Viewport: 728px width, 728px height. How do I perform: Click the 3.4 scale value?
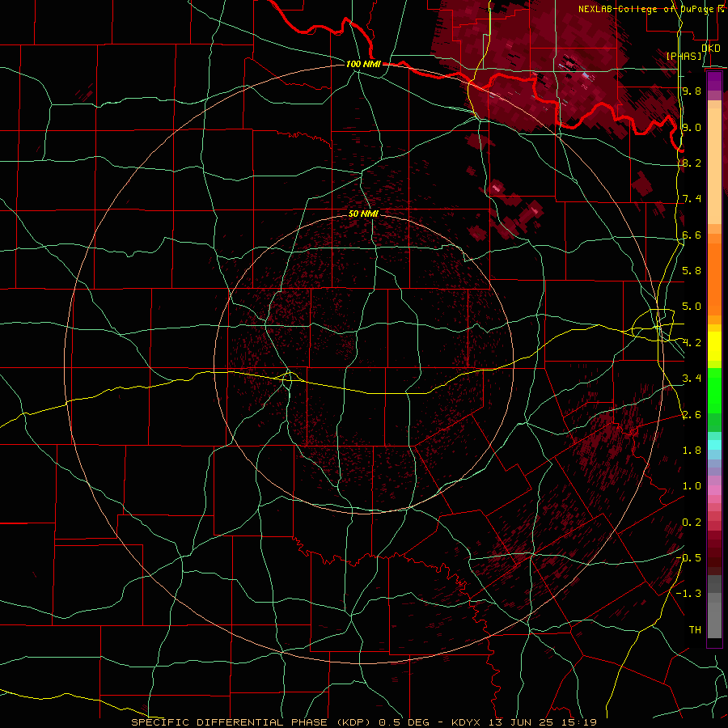click(692, 379)
